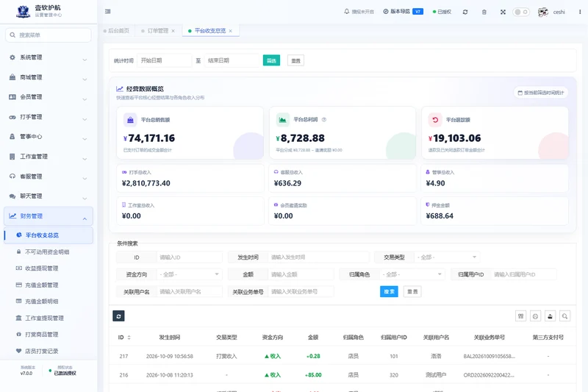Expand 客服管理 menu in sidebar
Screen dimensions: 588x392
(49, 177)
